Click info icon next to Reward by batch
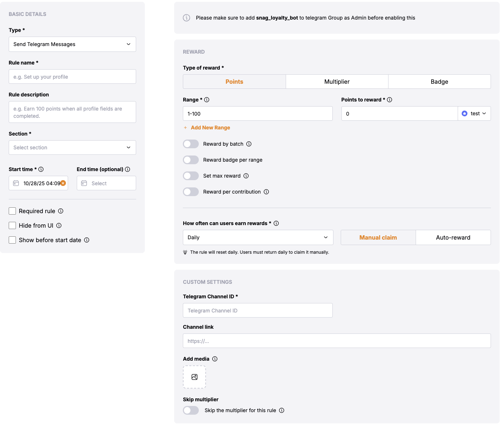 [249, 144]
